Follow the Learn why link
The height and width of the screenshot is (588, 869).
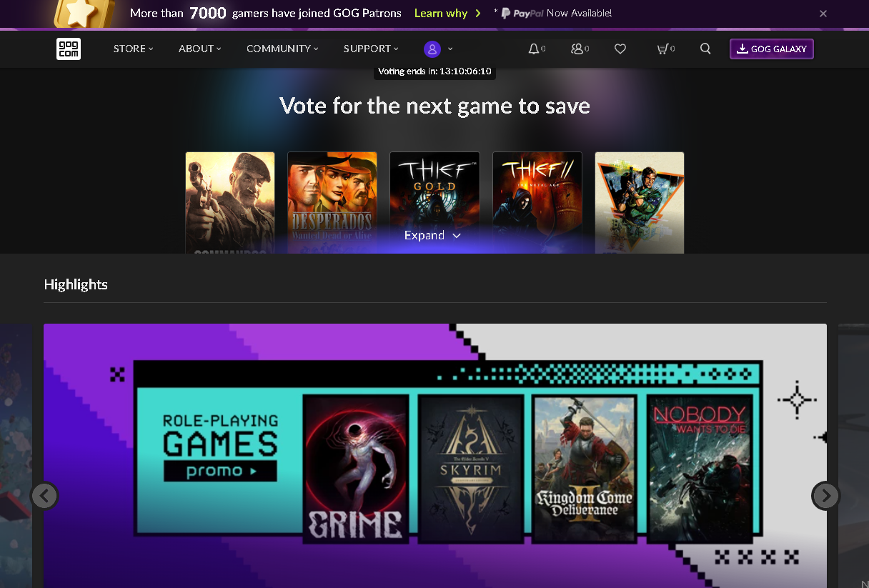click(x=448, y=13)
